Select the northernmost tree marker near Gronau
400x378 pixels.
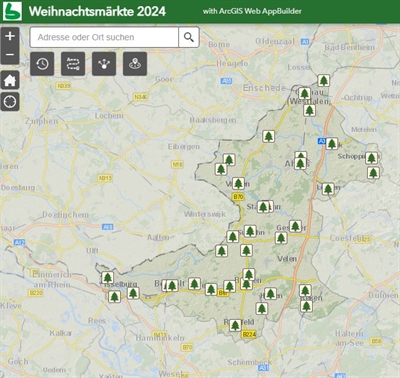(x=323, y=80)
